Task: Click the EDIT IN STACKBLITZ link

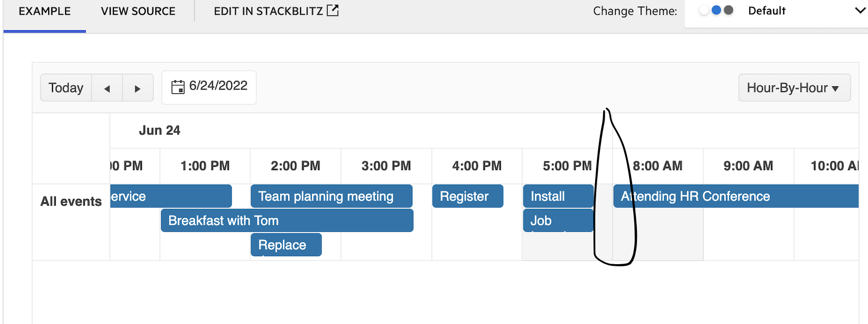Action: 268,11
